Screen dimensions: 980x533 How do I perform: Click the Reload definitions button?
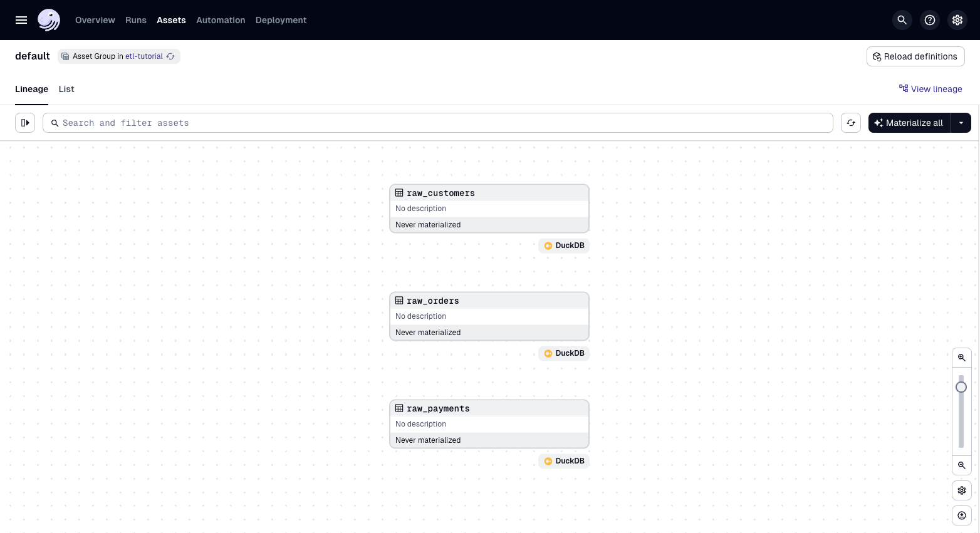[915, 56]
